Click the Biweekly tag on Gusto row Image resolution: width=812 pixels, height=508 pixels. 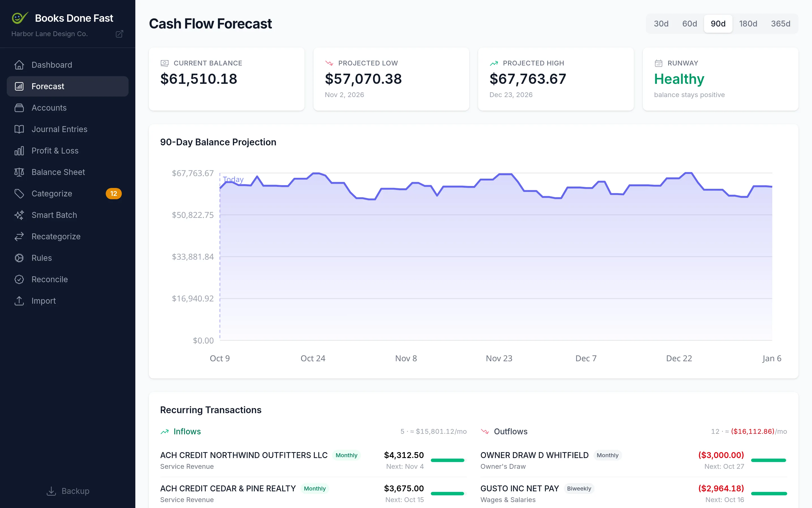click(x=579, y=489)
